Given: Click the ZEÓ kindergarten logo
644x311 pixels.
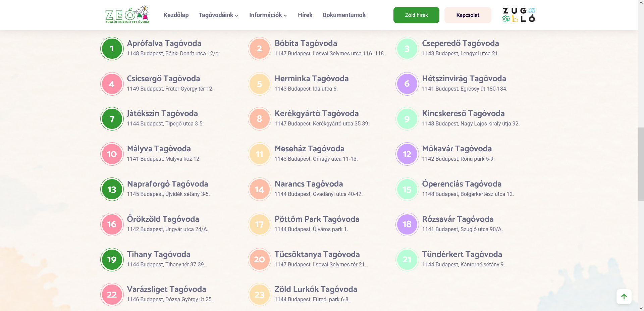Looking at the screenshot, I should pyautogui.click(x=127, y=15).
